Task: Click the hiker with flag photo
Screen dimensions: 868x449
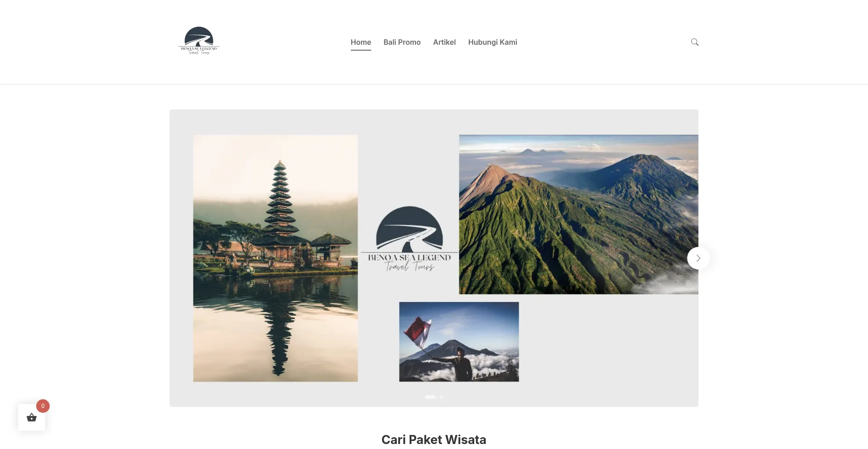Action: point(459,342)
